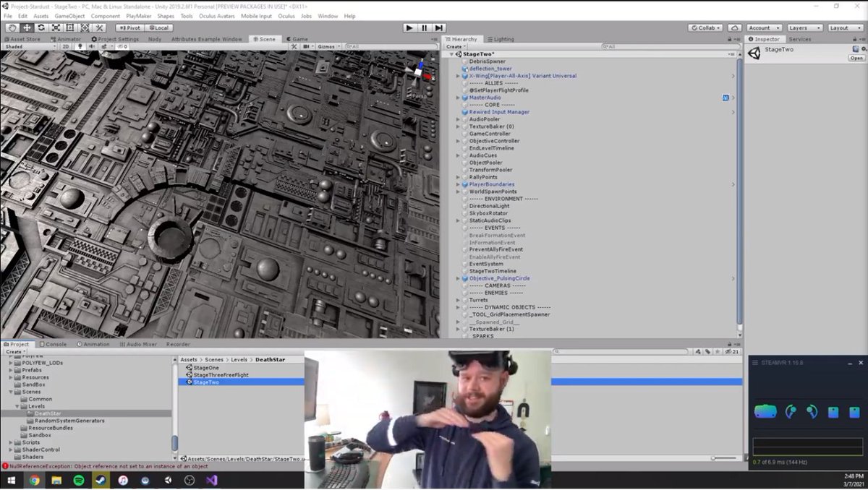Image resolution: width=868 pixels, height=490 pixels.
Task: Open the PlayMaker menu
Action: [139, 16]
